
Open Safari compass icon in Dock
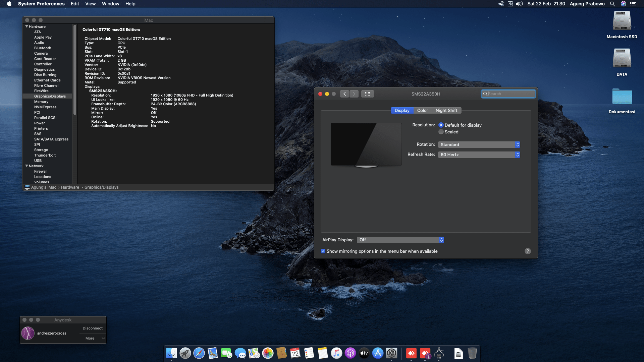[199, 353]
